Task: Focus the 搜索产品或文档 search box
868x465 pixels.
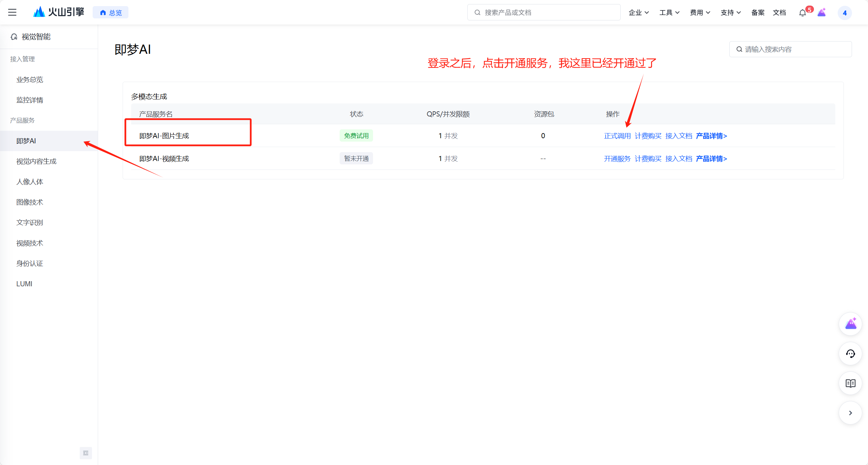Action: coord(544,13)
